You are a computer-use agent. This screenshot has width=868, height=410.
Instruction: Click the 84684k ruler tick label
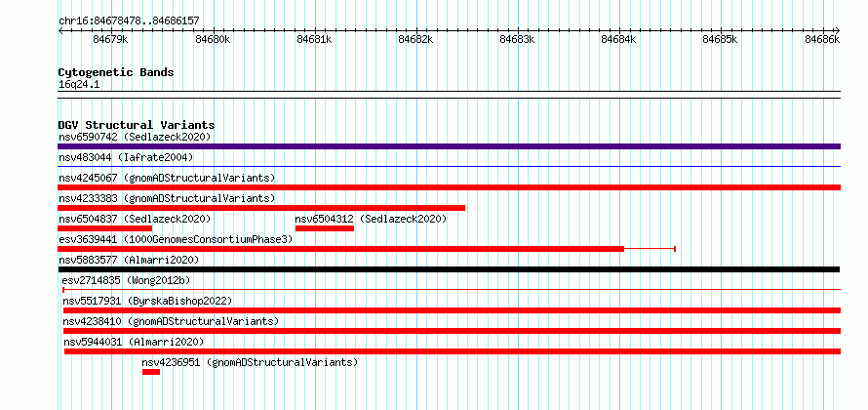[x=618, y=39]
